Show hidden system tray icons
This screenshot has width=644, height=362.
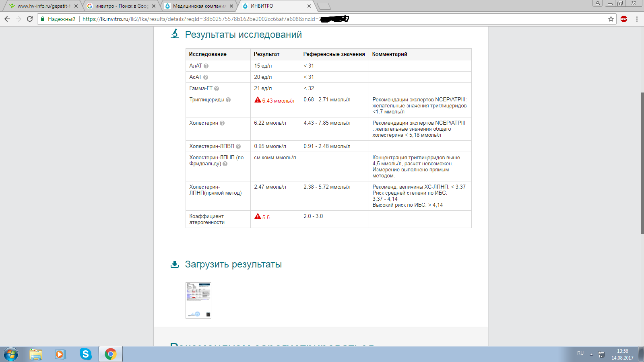pyautogui.click(x=591, y=354)
